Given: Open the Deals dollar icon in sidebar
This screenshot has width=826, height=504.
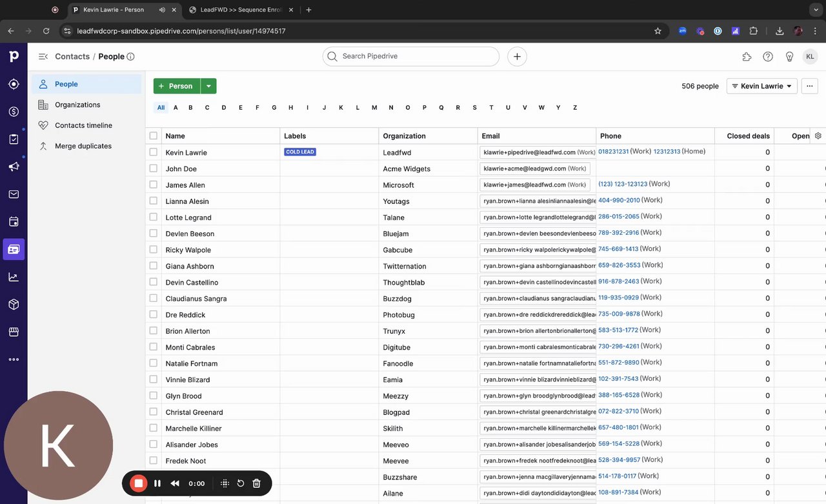Looking at the screenshot, I should [14, 112].
